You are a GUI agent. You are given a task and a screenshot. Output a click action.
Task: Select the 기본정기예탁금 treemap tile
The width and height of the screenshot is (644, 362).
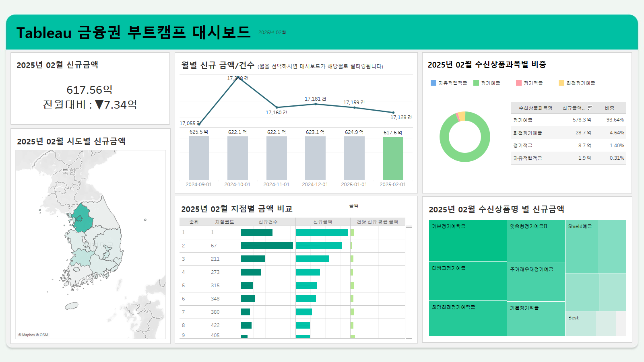(468, 241)
